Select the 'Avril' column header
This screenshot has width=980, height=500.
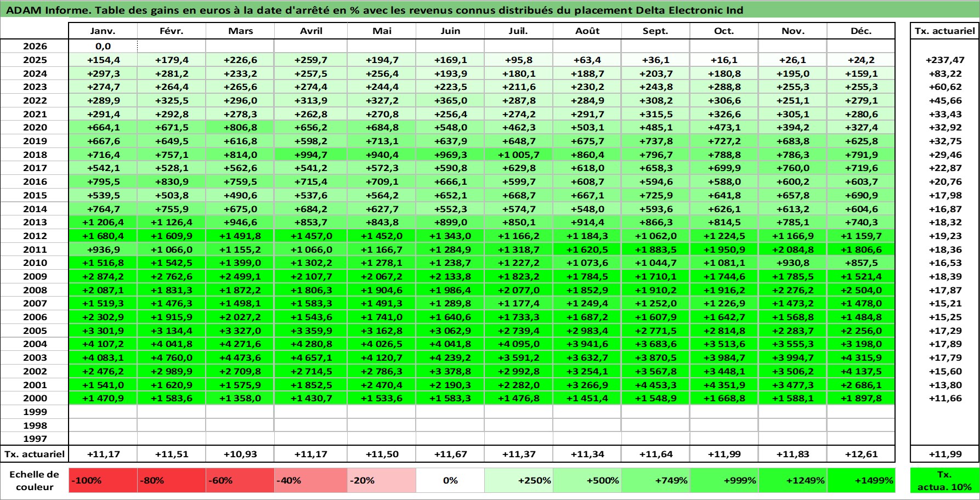click(x=311, y=31)
